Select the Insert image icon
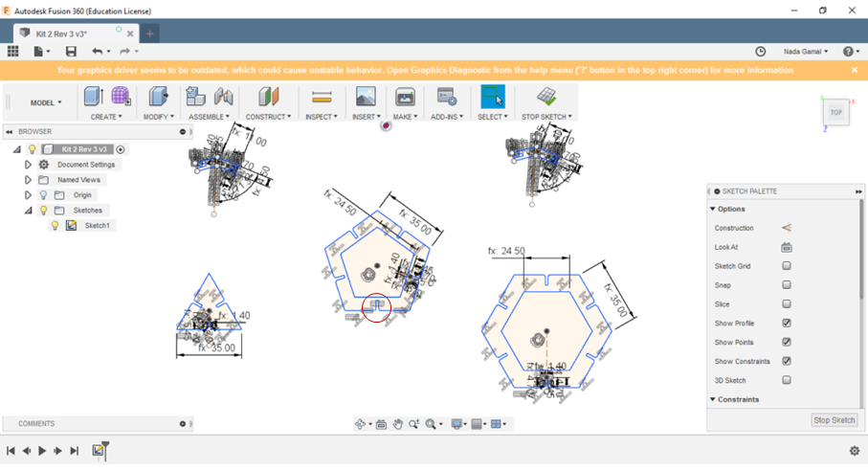Image resolution: width=868 pixels, height=470 pixels. point(366,97)
